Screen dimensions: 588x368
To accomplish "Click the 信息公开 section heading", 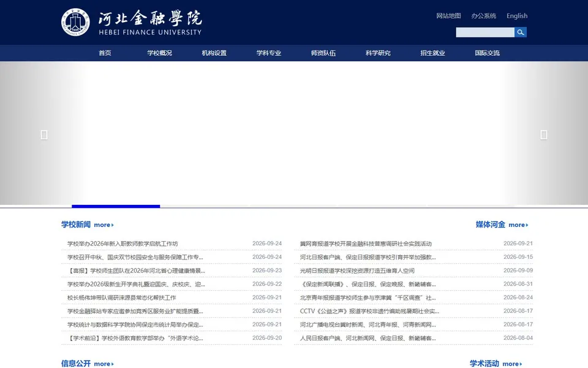I will coord(76,364).
